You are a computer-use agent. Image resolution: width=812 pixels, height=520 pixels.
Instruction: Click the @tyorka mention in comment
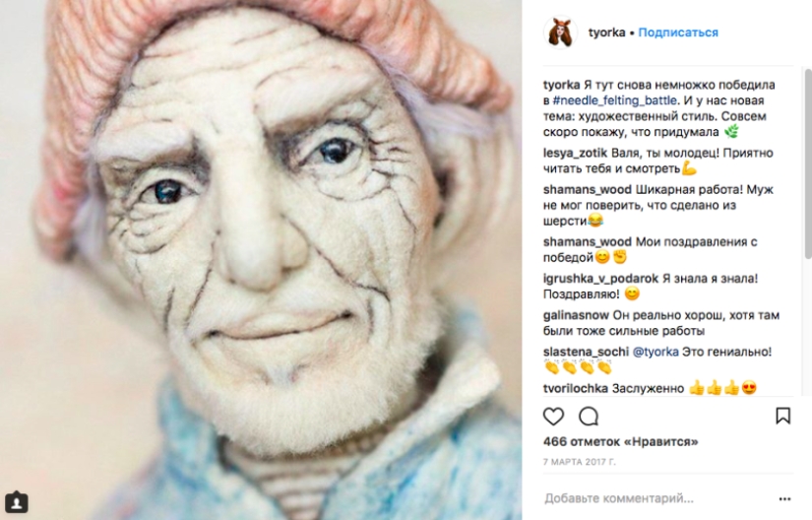(x=656, y=353)
